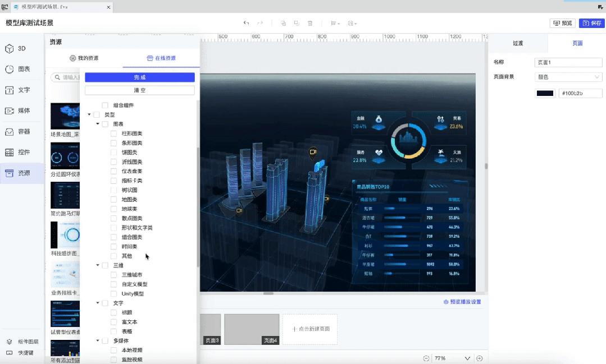Open the 容器 (Container) panel

click(21, 131)
